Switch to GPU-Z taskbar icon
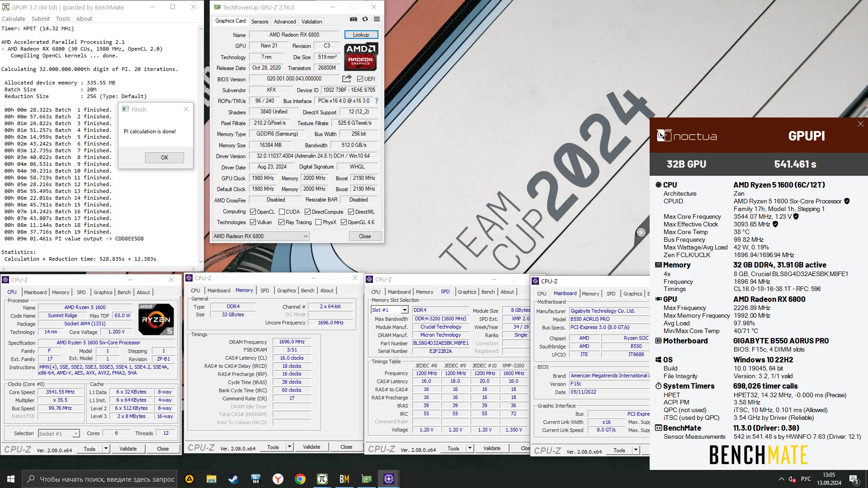868x488 pixels. 366,479
